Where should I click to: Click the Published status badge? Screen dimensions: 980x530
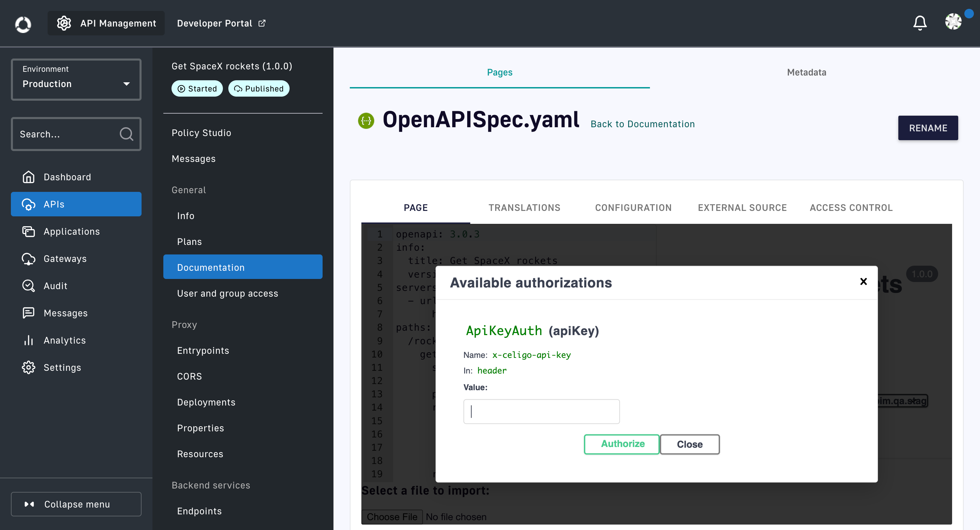(259, 88)
